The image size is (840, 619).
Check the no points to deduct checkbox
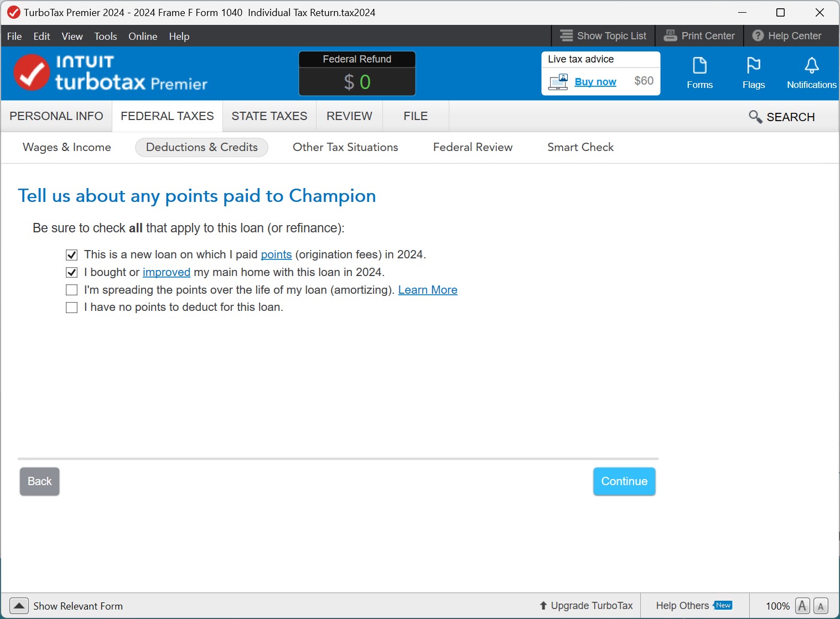[71, 308]
